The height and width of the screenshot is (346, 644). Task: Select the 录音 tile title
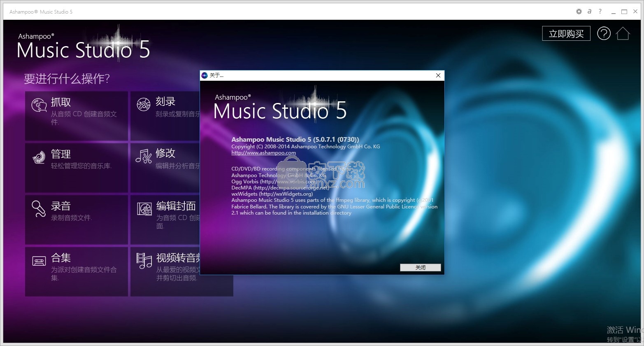[61, 206]
